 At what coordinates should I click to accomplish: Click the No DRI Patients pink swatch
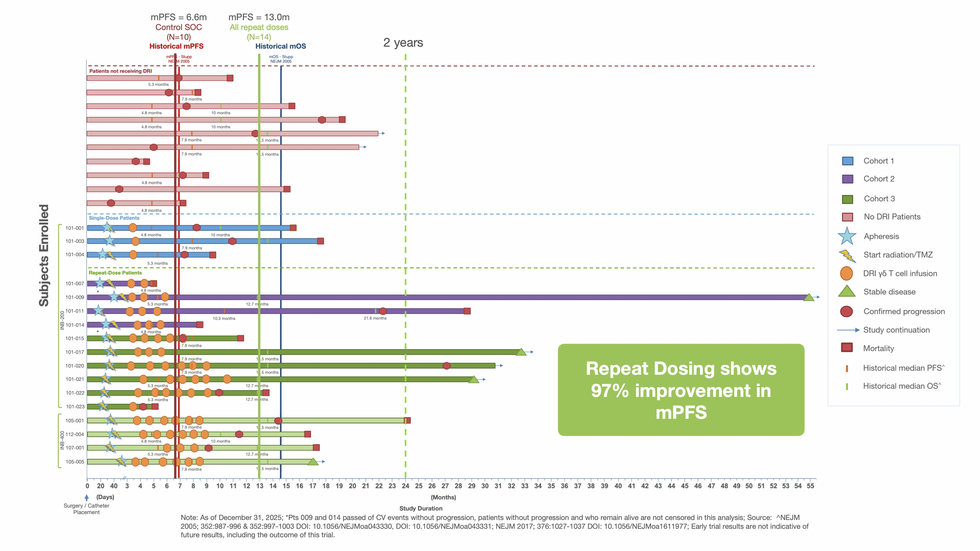848,217
